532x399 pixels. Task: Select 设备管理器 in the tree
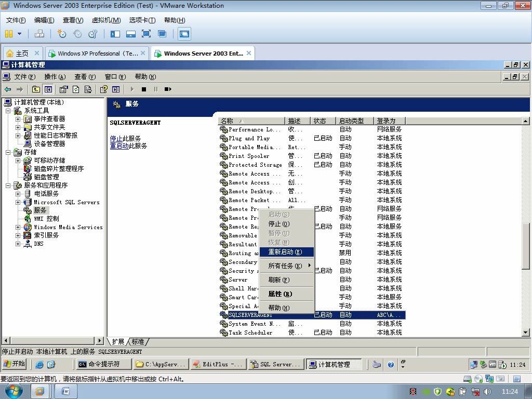pos(49,144)
